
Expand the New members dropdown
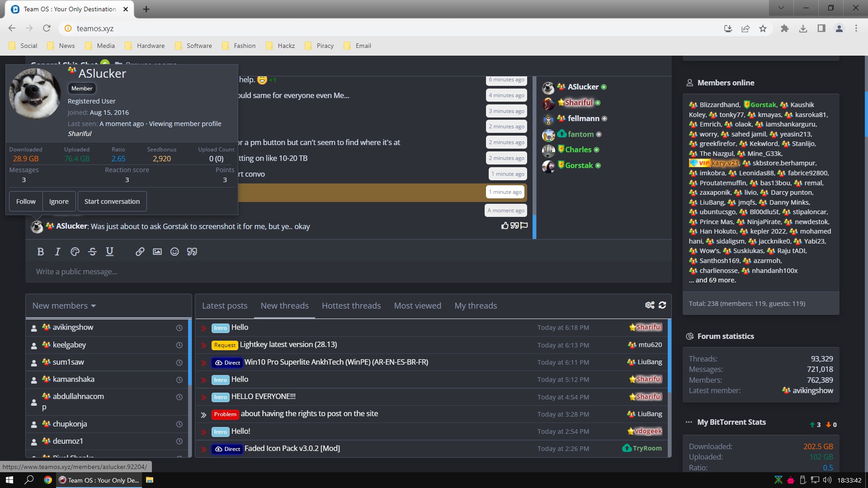[x=64, y=306]
